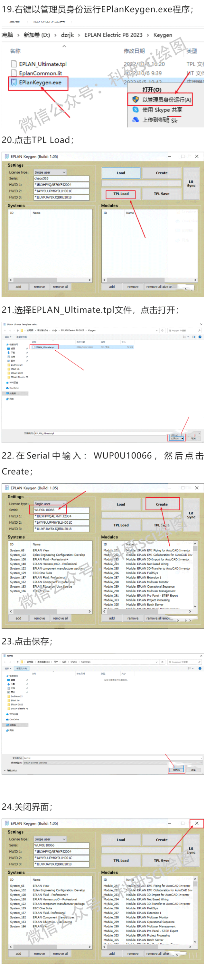
Task: Select the System_65 EPLAN View row in step 22 window
Action: tap(50, 550)
